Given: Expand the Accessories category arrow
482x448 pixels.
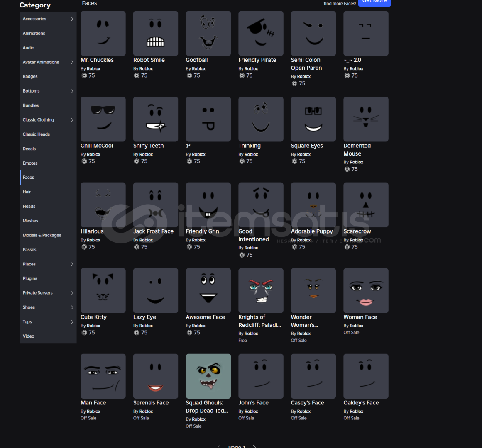Looking at the screenshot, I should pyautogui.click(x=72, y=19).
